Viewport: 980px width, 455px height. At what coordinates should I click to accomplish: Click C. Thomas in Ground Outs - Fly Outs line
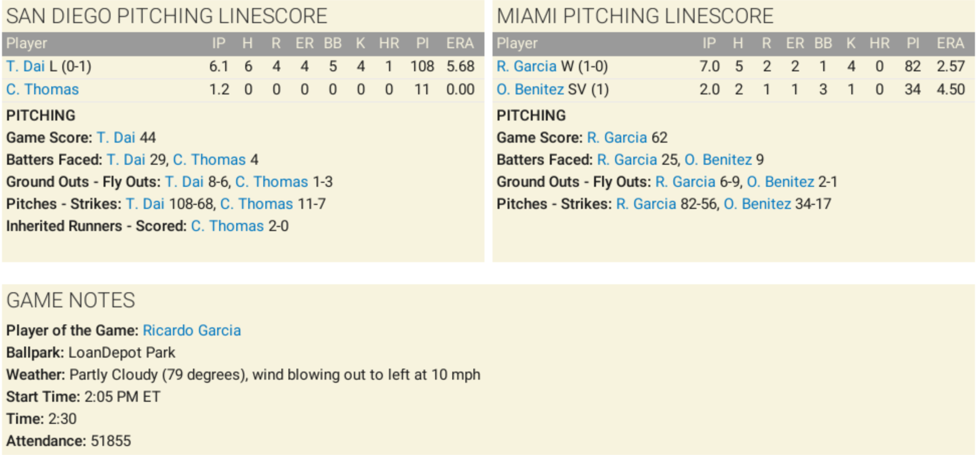(271, 182)
